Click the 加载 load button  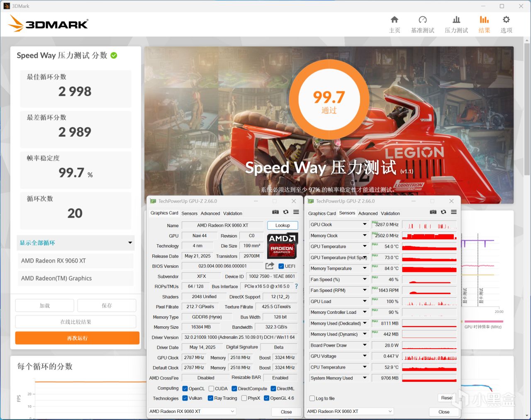coord(45,306)
